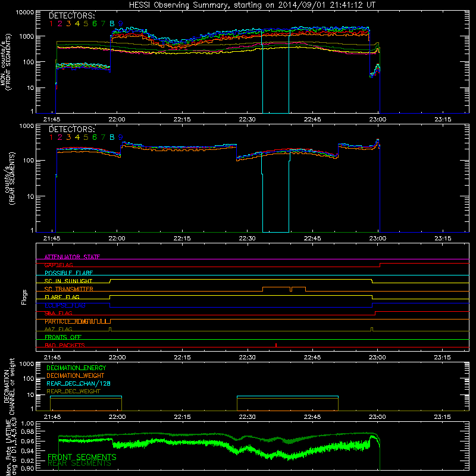Click the POSSIBLE_FLARE flag label

68,273
